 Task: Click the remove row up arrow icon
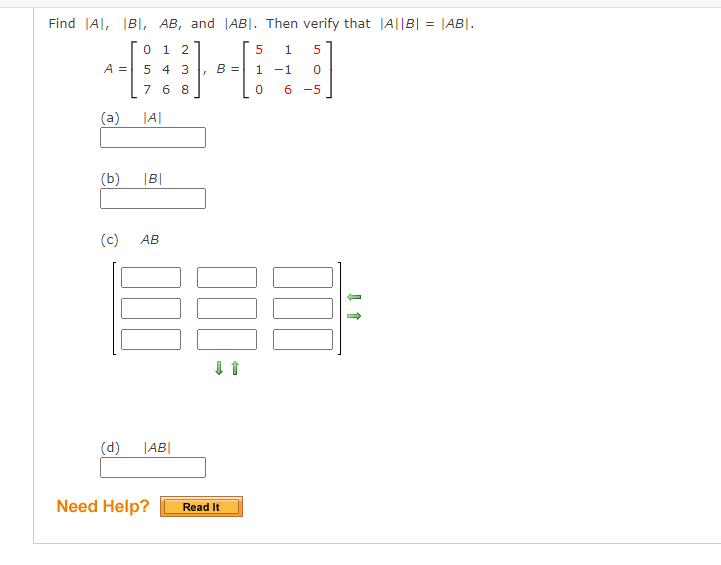coord(235,368)
